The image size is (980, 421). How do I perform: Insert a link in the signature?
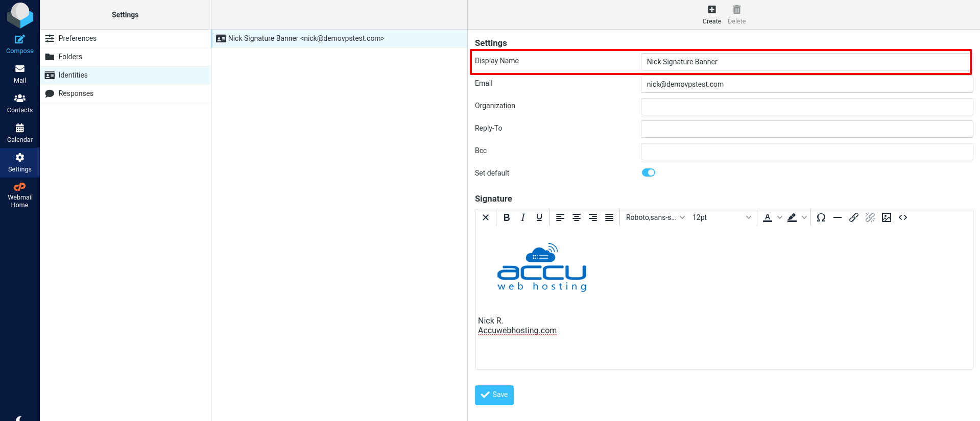tap(854, 217)
